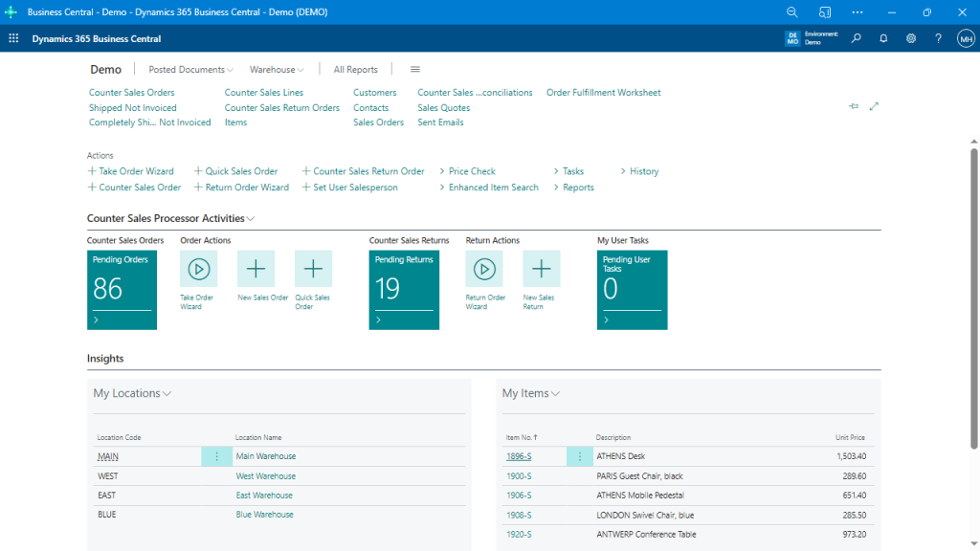Collapse the Counter Sales Processor Activities section

point(249,218)
